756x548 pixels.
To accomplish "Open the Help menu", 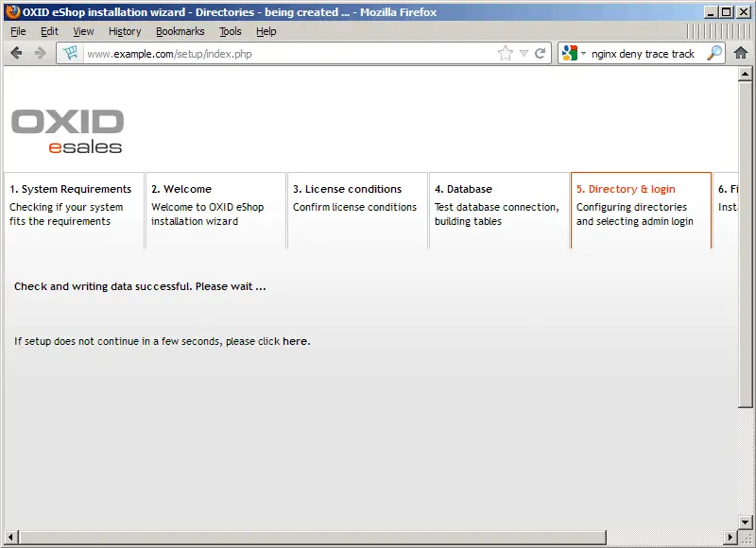I will tap(266, 31).
